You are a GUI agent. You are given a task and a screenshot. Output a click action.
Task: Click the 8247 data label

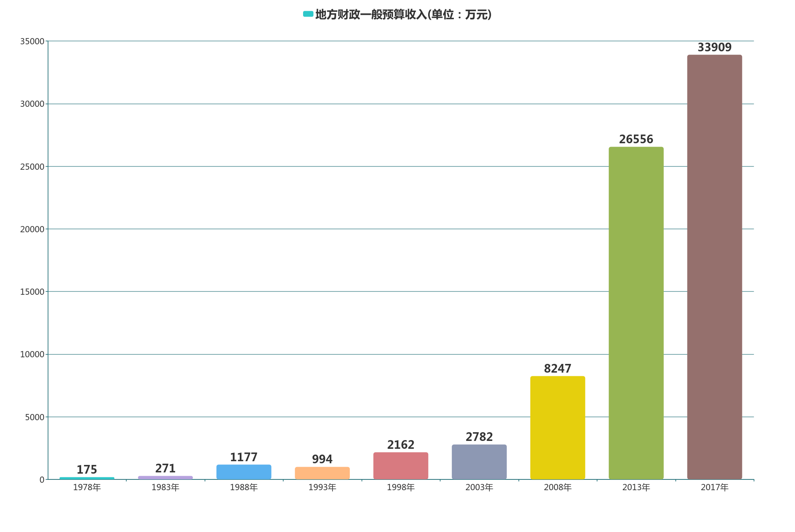tap(558, 369)
